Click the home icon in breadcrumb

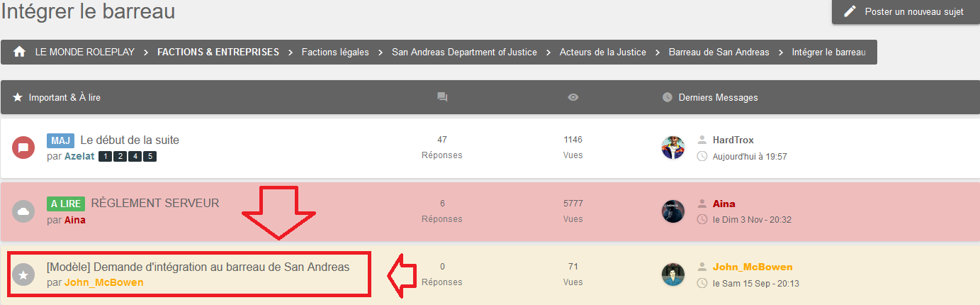coord(19,52)
